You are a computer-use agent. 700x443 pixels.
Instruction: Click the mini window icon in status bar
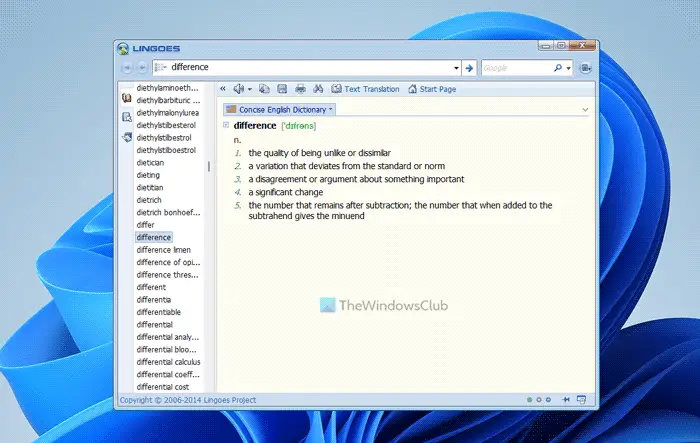pos(581,399)
